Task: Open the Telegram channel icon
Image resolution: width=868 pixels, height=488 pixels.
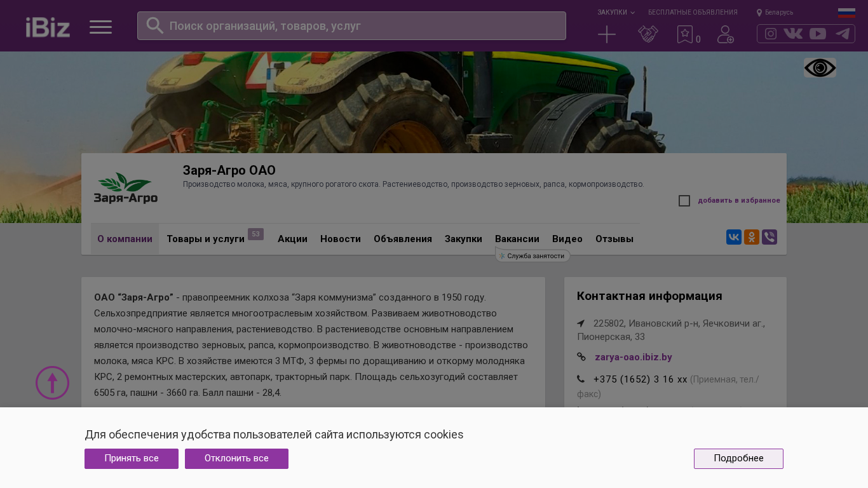Action: pyautogui.click(x=843, y=34)
